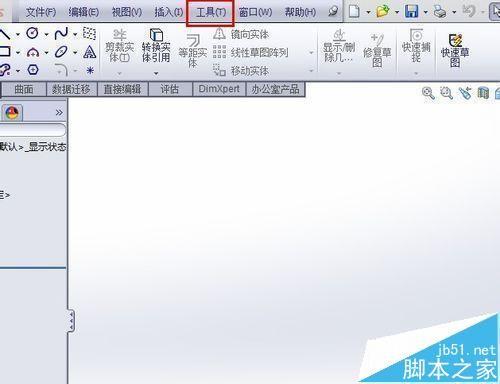Expand the Spline tool dropdown arrow
Image resolution: width=500 pixels, height=384 pixels.
75,34
